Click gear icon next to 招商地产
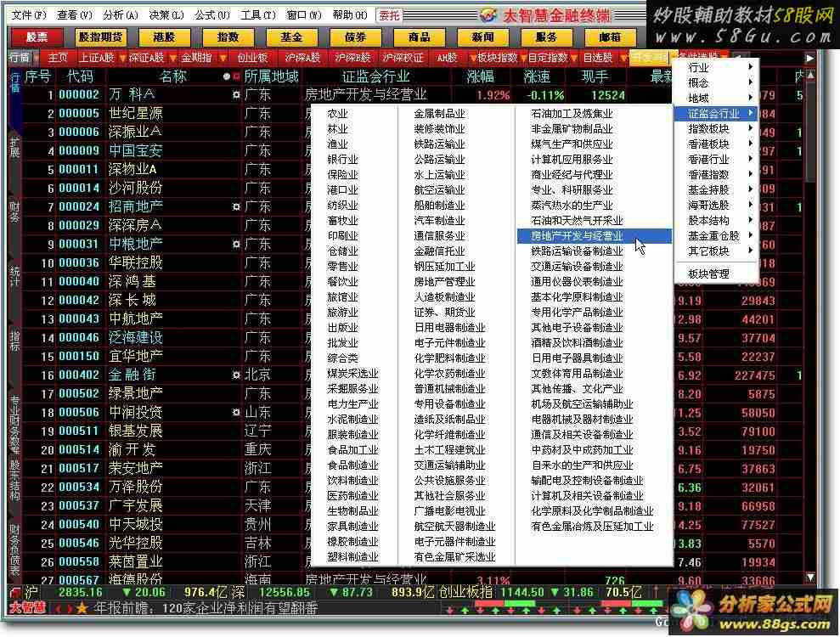The image size is (840, 637). click(x=236, y=206)
